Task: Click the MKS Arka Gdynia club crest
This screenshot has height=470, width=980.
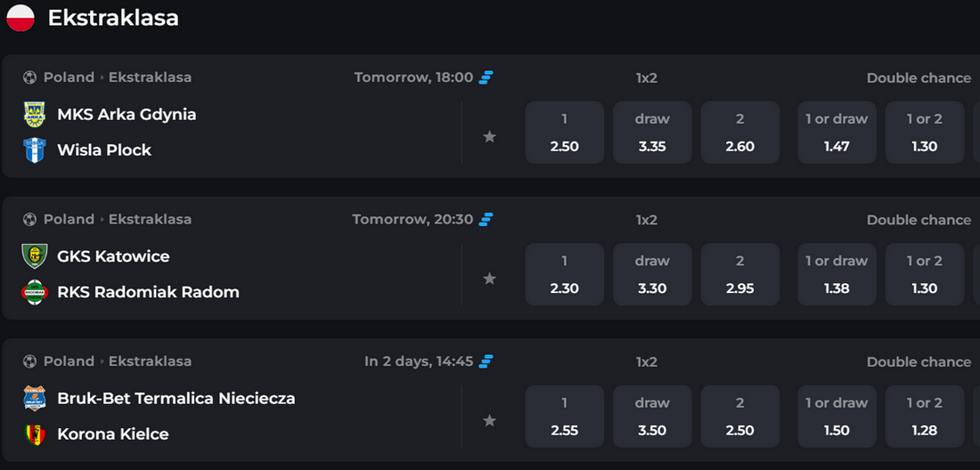Action: (35, 114)
